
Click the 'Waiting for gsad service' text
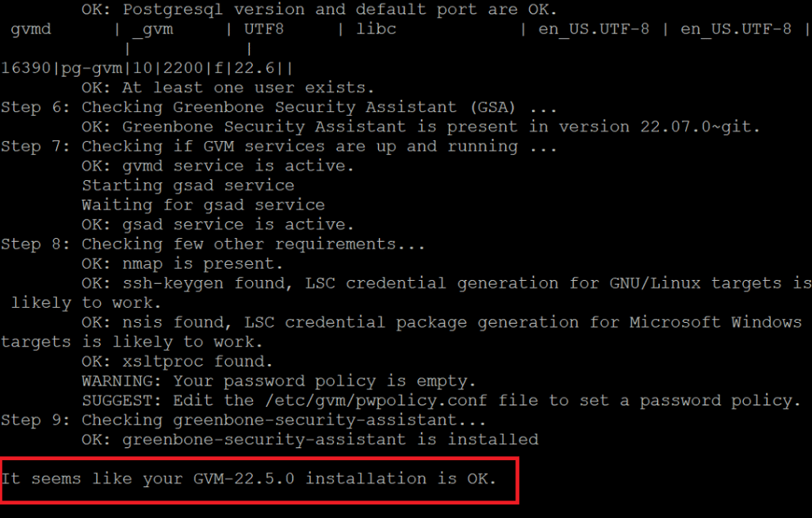click(x=203, y=205)
